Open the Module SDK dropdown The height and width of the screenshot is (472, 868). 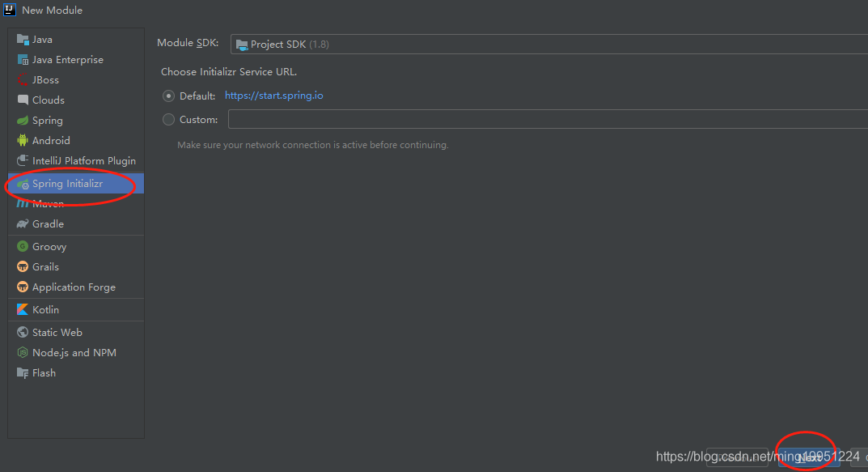[548, 44]
